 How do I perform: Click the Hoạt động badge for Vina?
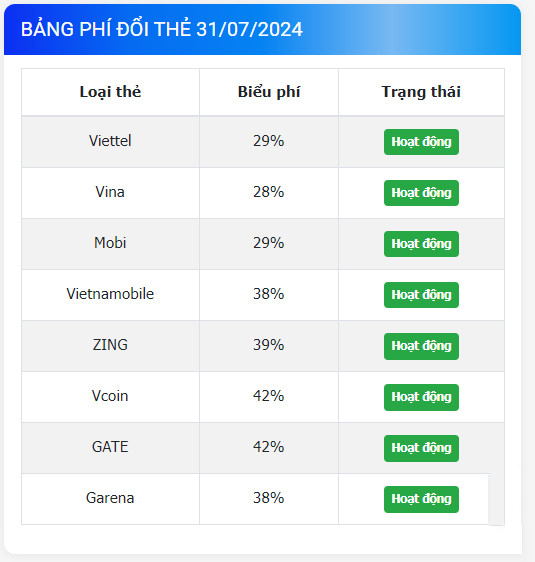tap(421, 193)
